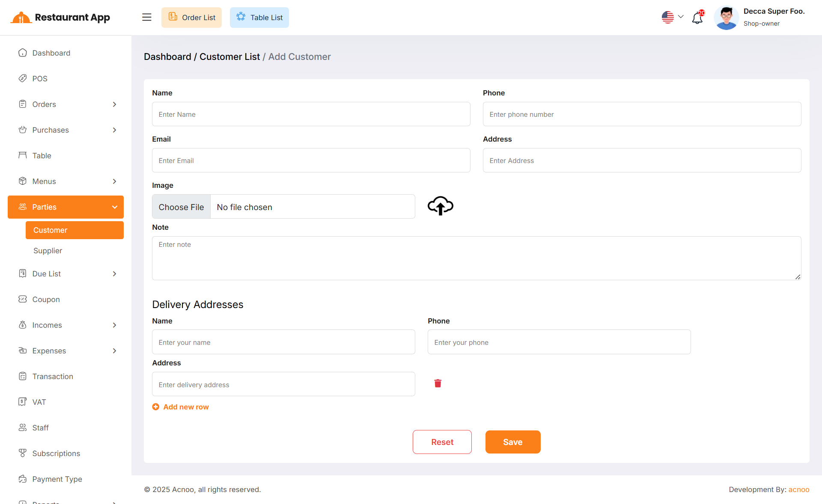Screen dimensions: 822x504
Task: Collapse the Parties sidebar menu
Action: point(66,207)
